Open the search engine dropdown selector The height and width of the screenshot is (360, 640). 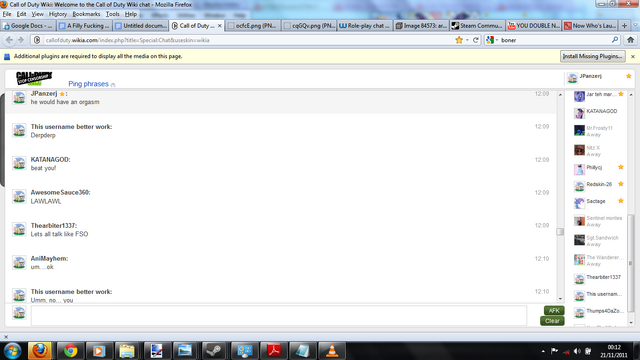pyautogui.click(x=492, y=40)
